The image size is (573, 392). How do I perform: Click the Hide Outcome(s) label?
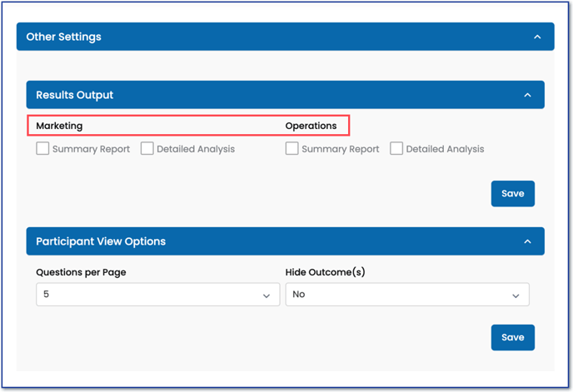tap(326, 272)
